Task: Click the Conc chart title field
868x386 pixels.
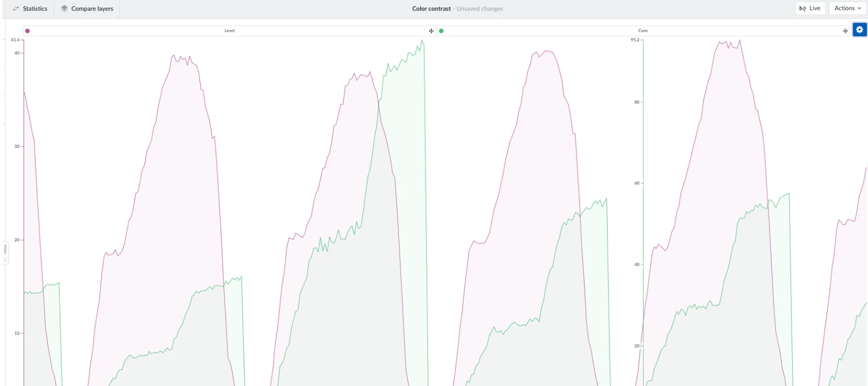Action: pyautogui.click(x=642, y=30)
